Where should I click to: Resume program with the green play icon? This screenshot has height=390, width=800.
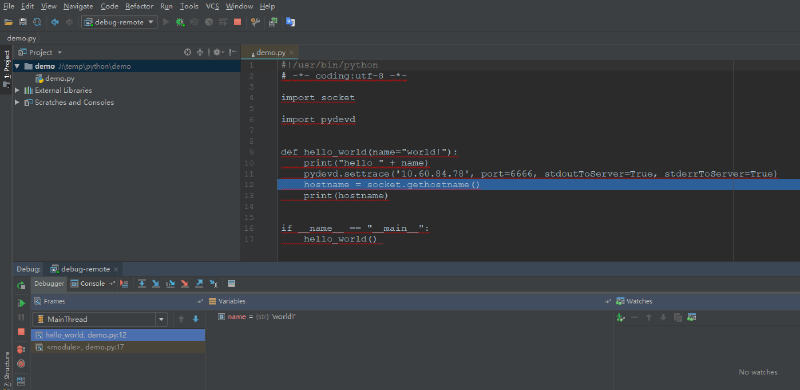click(21, 303)
